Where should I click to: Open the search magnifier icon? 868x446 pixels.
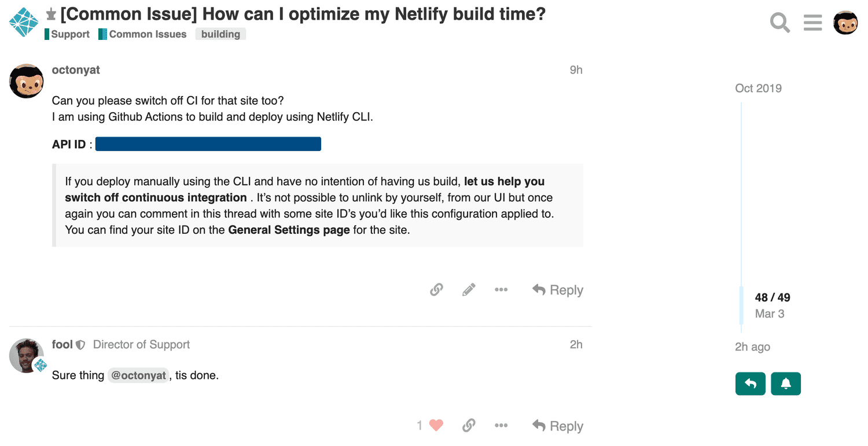[780, 23]
